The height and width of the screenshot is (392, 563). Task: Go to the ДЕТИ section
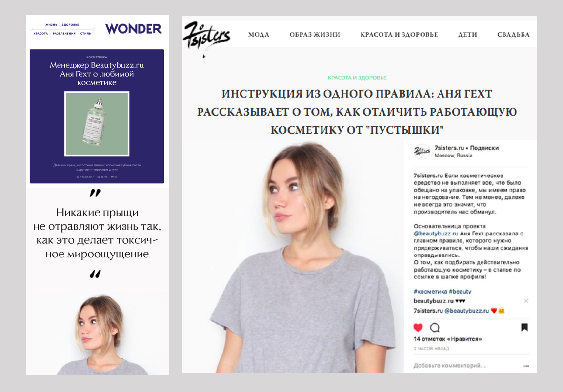[467, 35]
